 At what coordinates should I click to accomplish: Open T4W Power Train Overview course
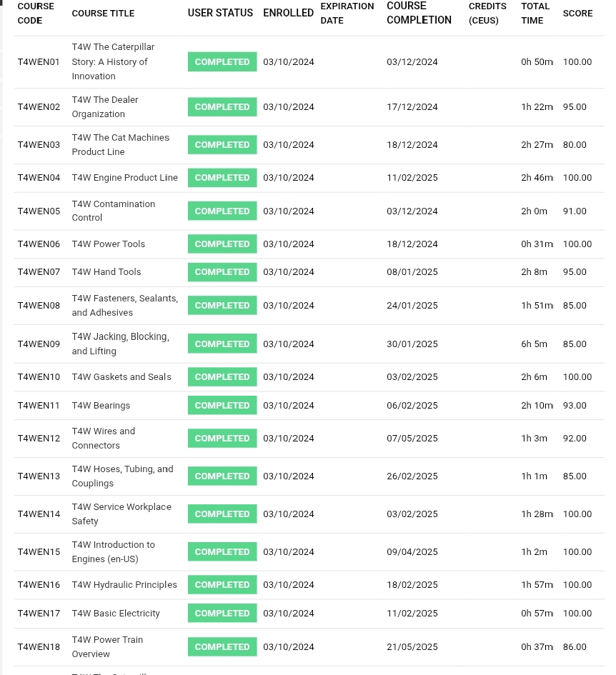[107, 646]
